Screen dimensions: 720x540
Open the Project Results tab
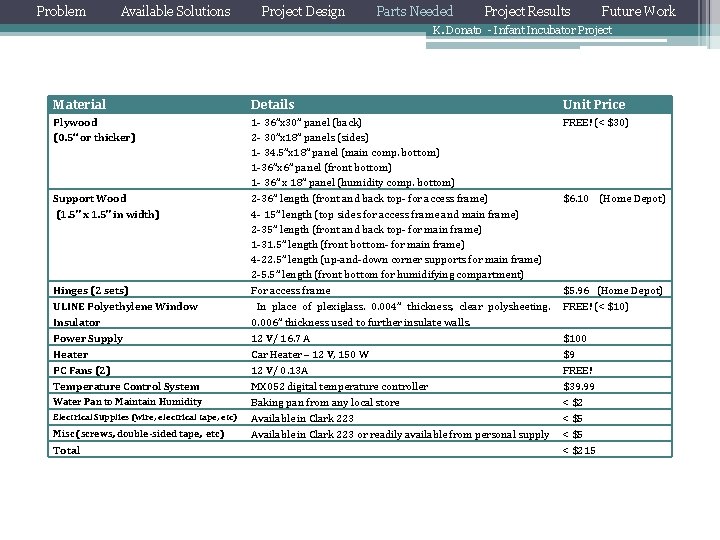527,11
